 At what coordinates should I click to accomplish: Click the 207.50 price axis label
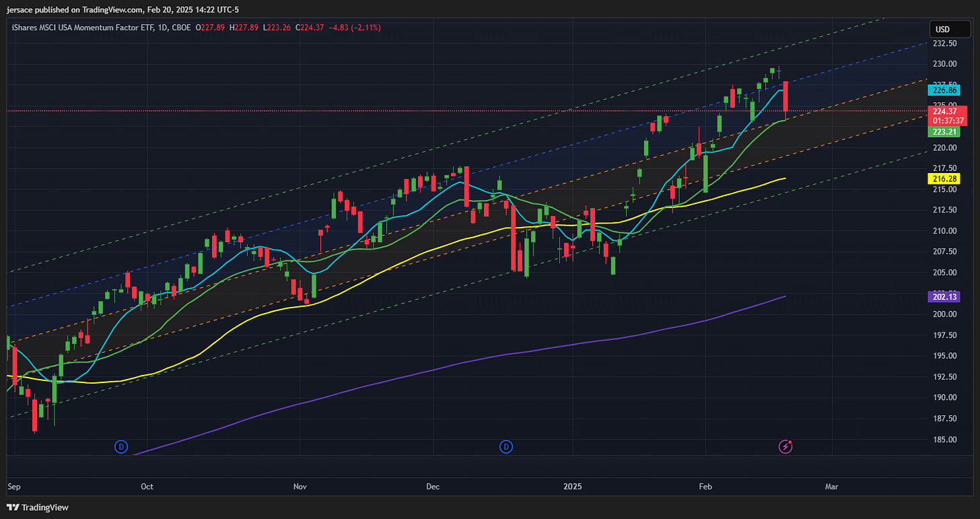point(945,252)
